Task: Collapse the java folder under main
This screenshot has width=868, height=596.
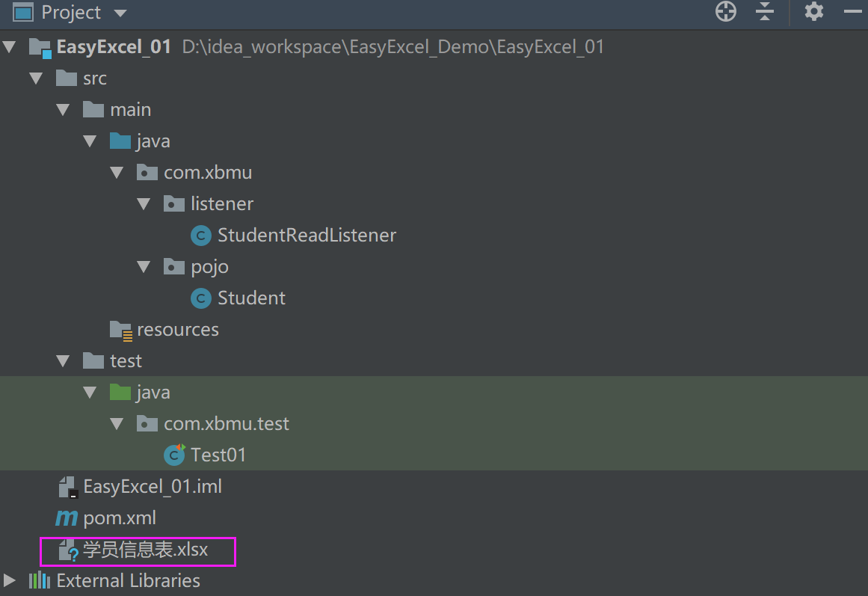Action: [90, 141]
